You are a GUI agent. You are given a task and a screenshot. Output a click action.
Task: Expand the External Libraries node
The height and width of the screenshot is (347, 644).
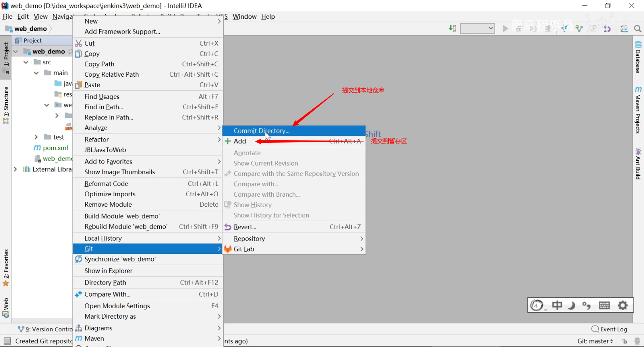coord(16,169)
